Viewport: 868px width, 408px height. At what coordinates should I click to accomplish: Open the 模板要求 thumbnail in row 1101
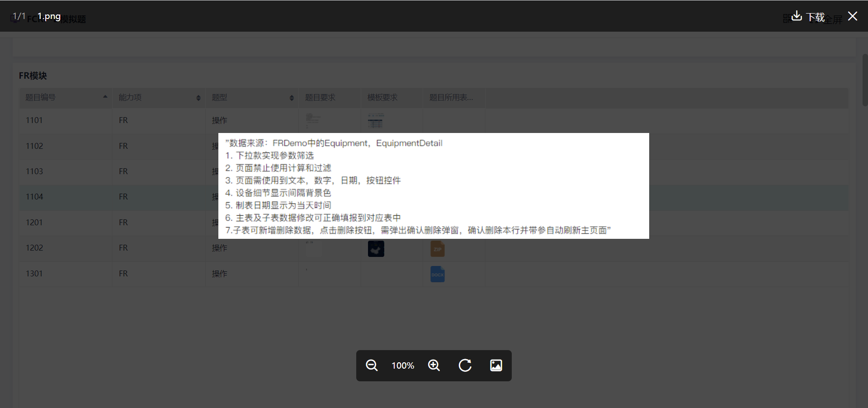point(376,120)
